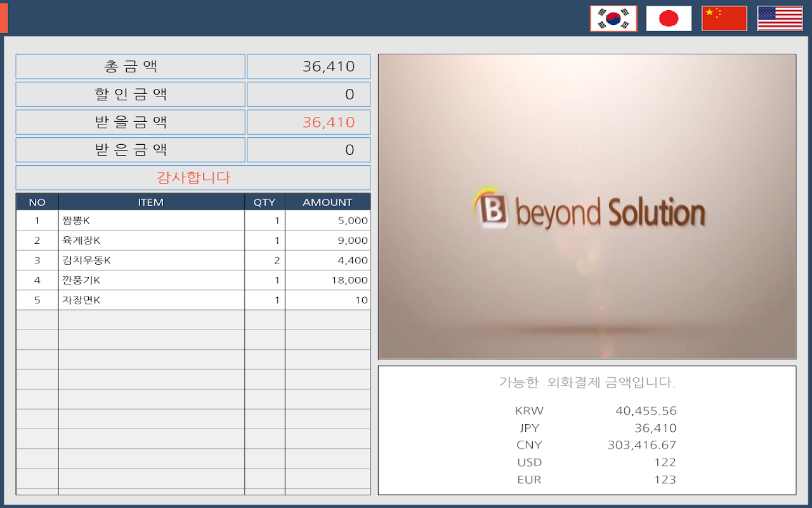Viewport: 812px width, 508px height.
Task: Click the 5,000 amount cell
Action: 327,220
